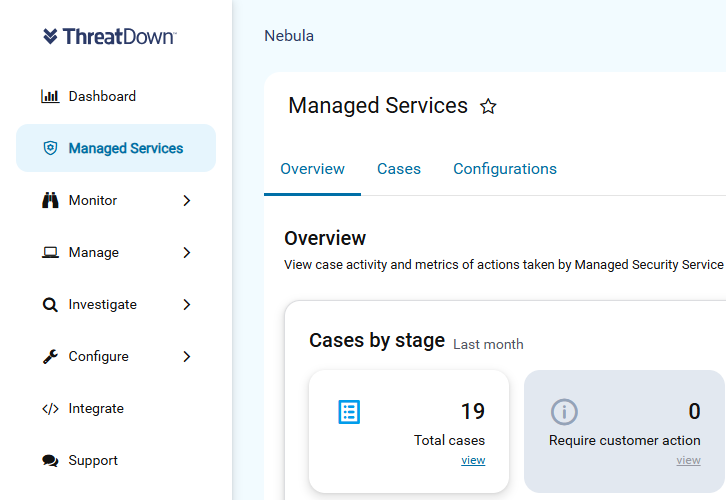The width and height of the screenshot is (726, 500).
Task: Click the Support chat bubbles icon
Action: click(x=50, y=461)
